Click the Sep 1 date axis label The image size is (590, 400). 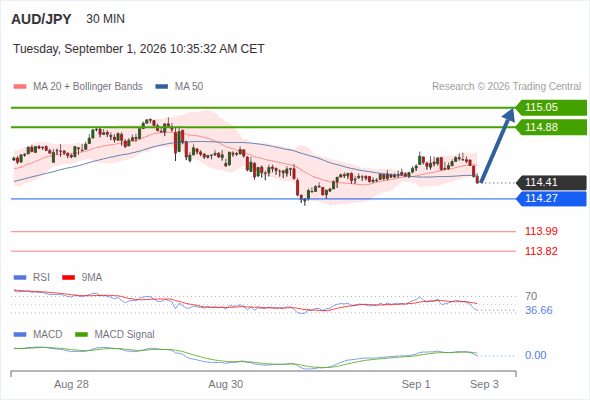tap(416, 385)
